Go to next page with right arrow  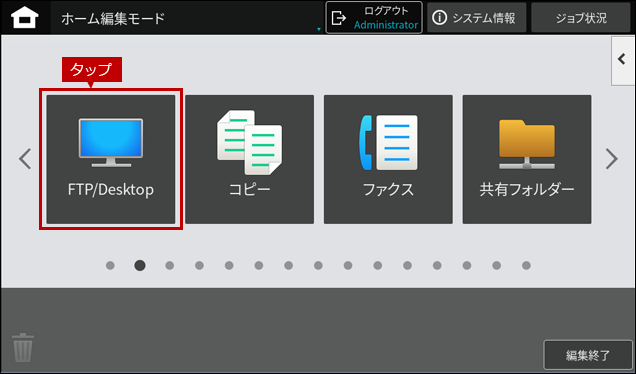[612, 159]
